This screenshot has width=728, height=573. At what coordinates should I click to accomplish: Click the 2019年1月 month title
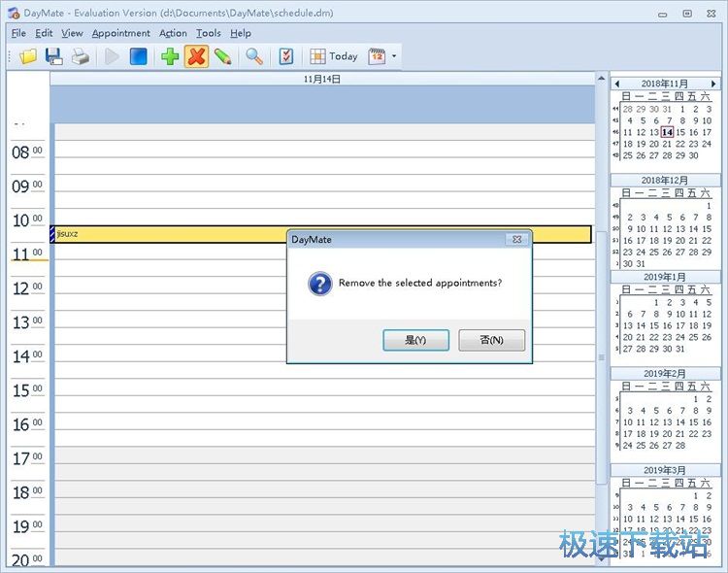pos(664,277)
